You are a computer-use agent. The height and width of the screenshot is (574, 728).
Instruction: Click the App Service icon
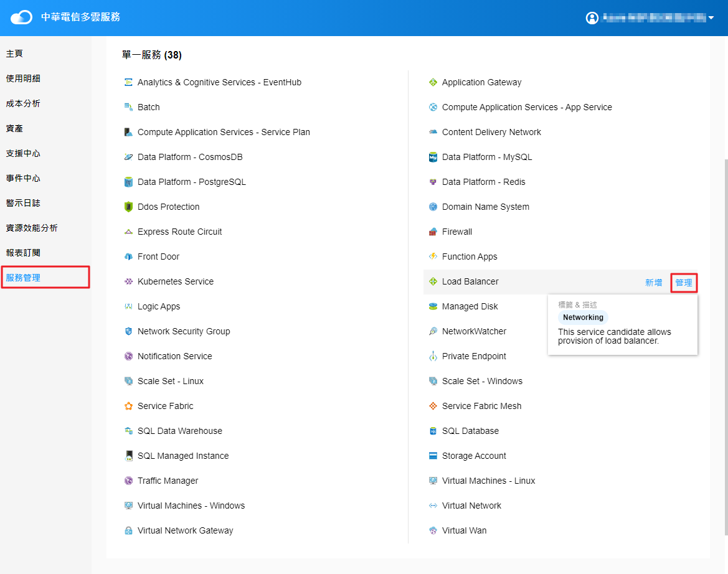click(x=433, y=107)
